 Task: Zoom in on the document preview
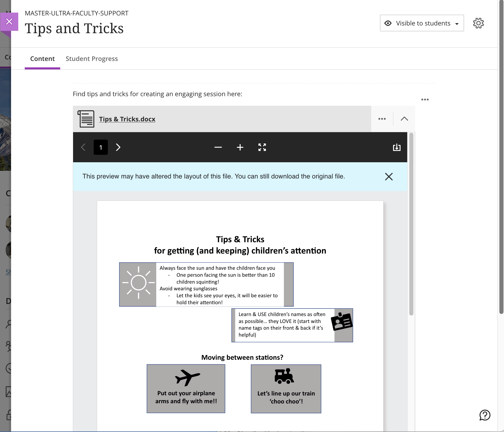tap(240, 147)
